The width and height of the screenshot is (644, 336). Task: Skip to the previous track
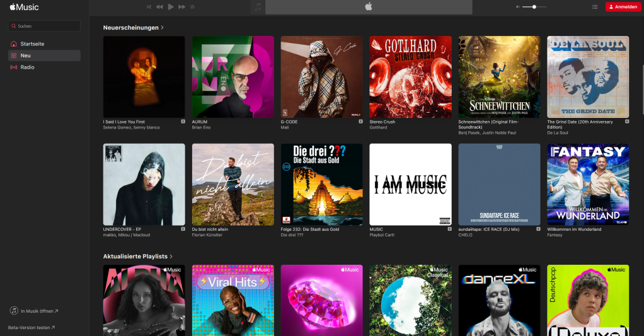[159, 7]
